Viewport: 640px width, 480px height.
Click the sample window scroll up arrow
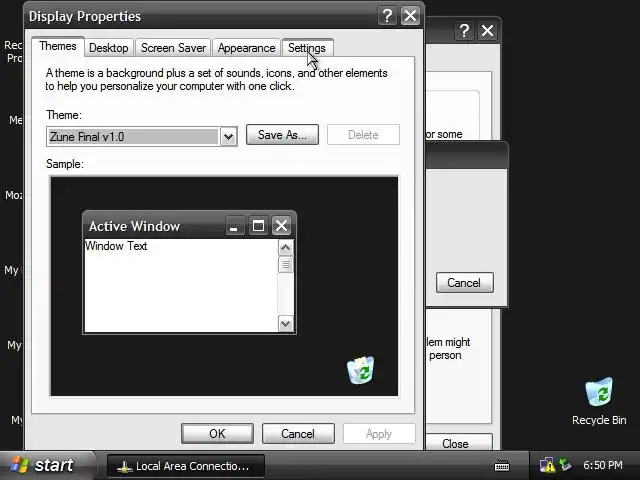tap(285, 247)
